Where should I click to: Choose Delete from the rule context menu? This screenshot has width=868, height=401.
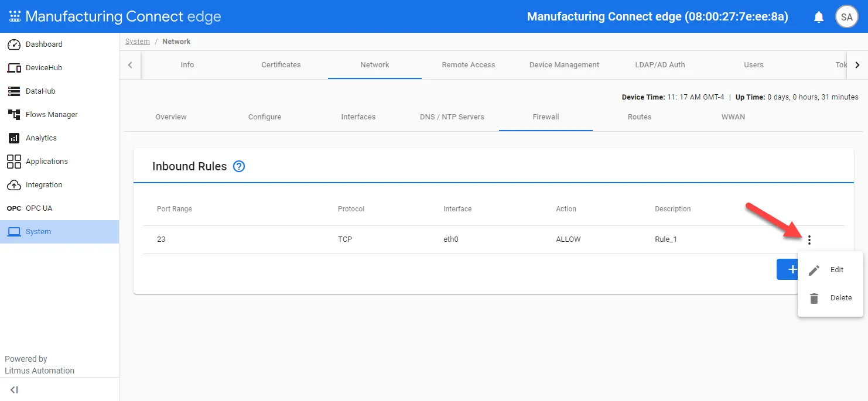click(831, 298)
